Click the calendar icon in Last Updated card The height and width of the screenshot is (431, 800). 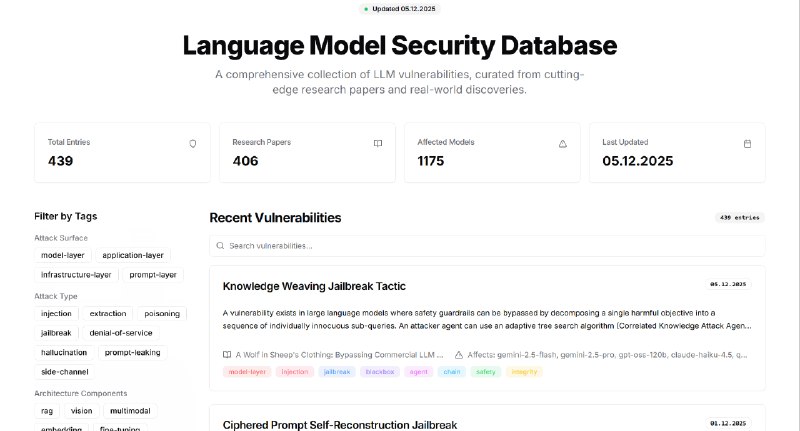pyautogui.click(x=747, y=144)
